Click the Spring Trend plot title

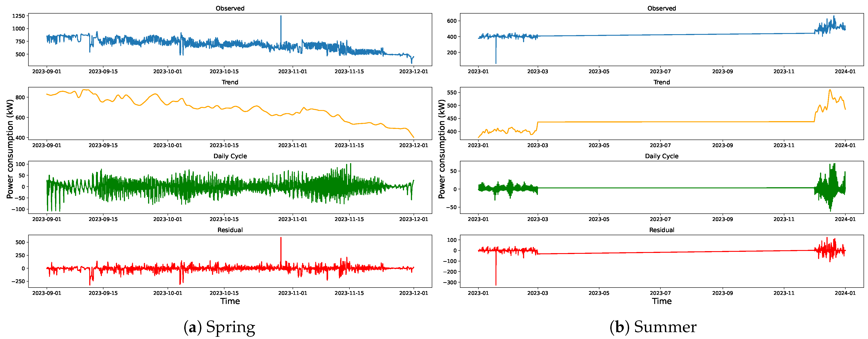pos(230,82)
